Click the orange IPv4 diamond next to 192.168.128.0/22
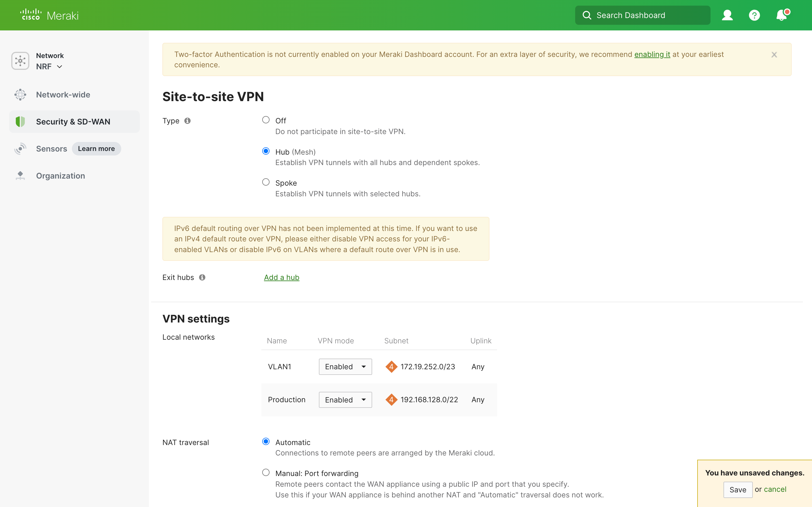Screen dimensions: 812x507 click(x=392, y=399)
